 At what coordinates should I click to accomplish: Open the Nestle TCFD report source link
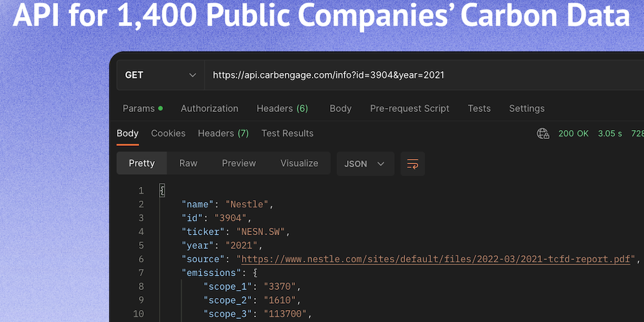(x=435, y=259)
